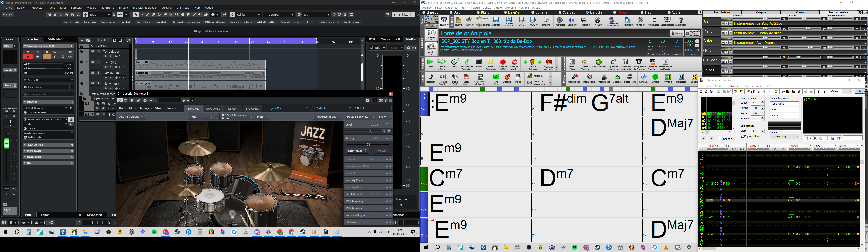The width and height of the screenshot is (868, 252).
Task: Click FamiTracker play button
Action: [783, 92]
